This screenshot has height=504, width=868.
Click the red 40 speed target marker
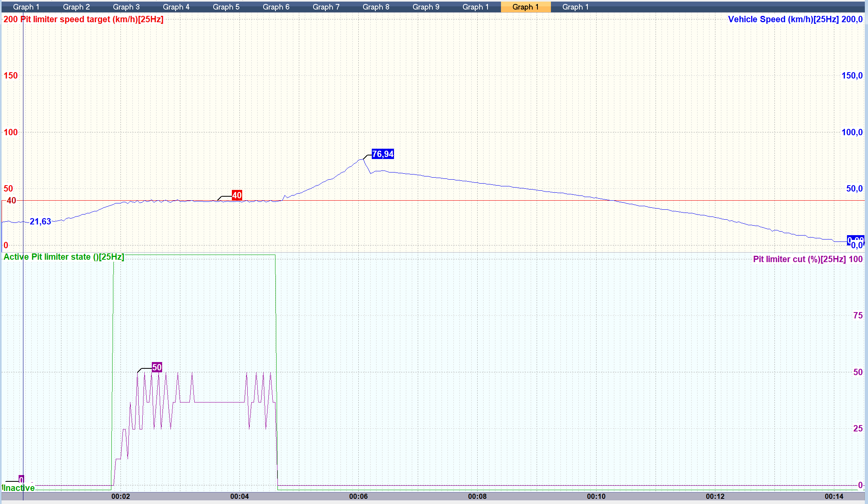tap(237, 195)
